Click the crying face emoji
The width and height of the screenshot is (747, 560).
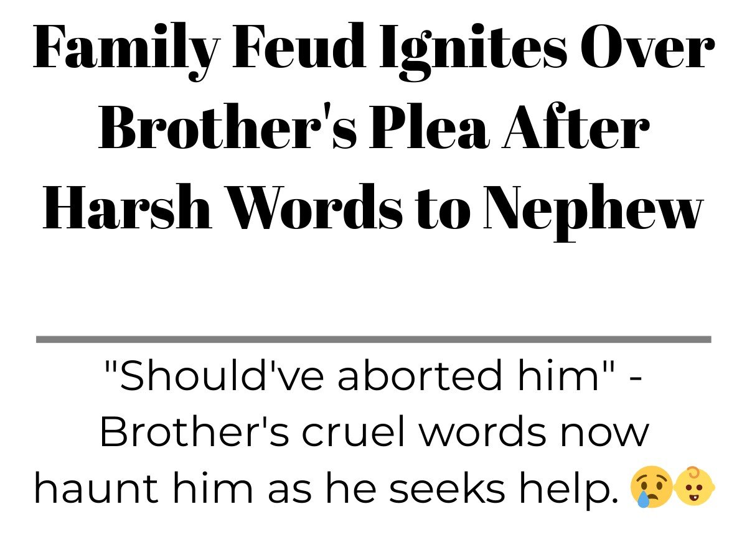(652, 488)
